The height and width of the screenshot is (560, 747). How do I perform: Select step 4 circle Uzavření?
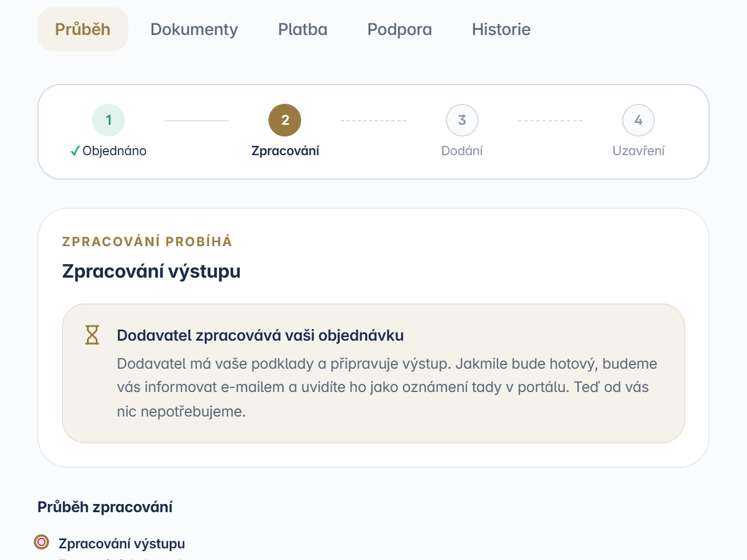click(x=638, y=120)
